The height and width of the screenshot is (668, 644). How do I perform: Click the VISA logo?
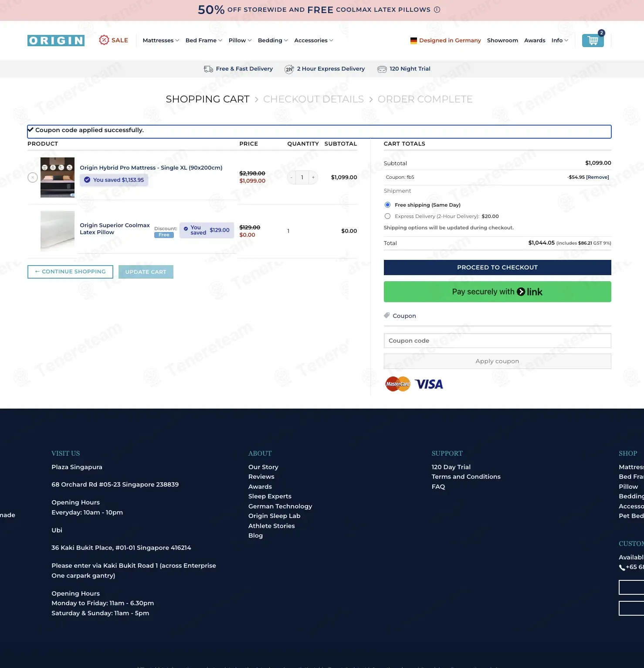pos(429,384)
